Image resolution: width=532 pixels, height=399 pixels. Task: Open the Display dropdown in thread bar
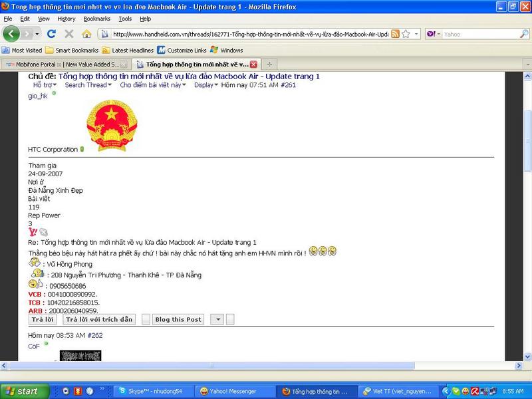(205, 85)
